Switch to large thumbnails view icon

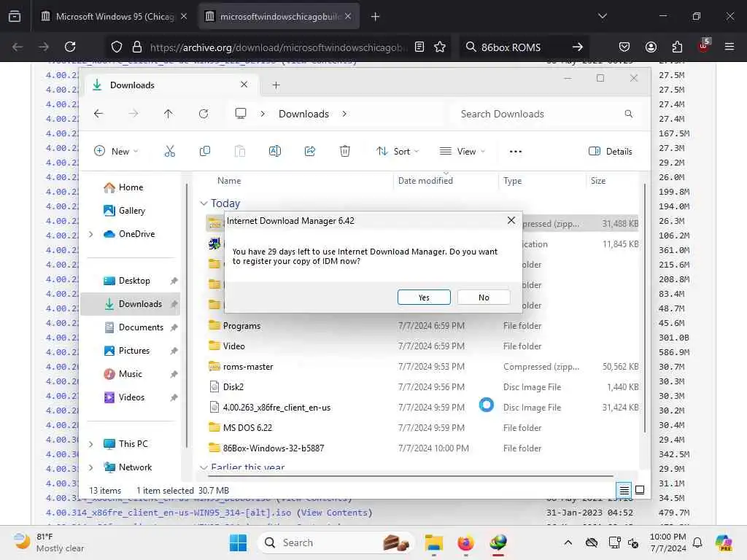tap(640, 490)
